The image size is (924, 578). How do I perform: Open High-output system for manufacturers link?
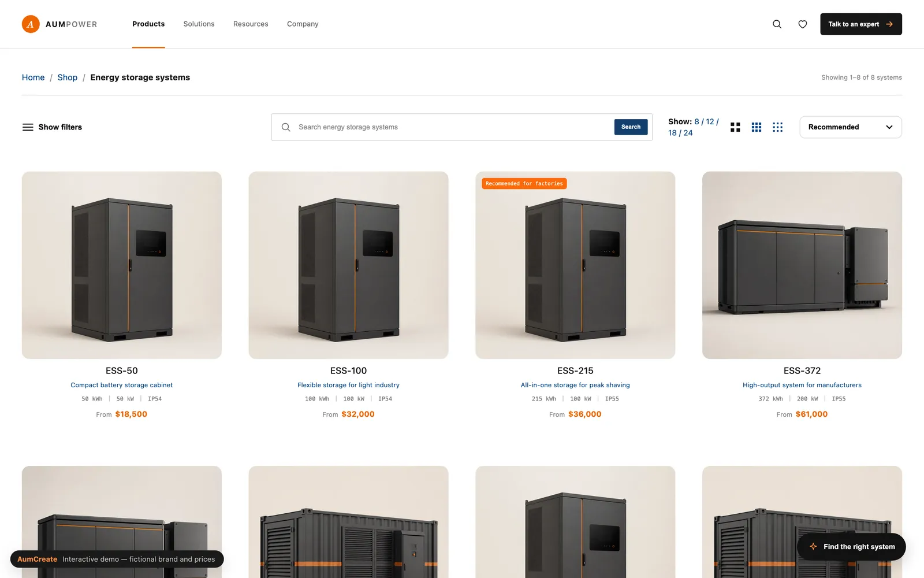802,385
